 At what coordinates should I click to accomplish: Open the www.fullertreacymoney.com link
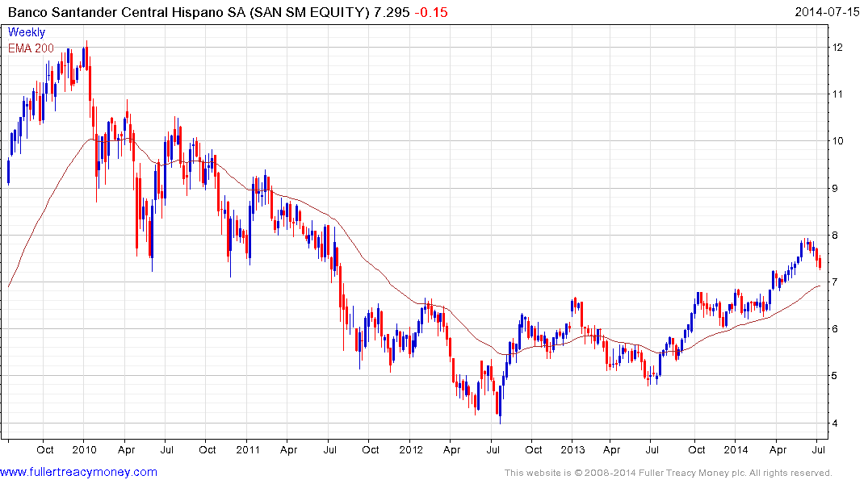[78, 472]
